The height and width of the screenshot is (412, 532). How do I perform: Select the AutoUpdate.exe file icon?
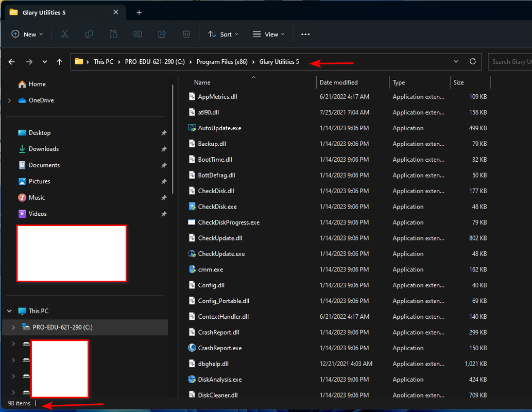pos(192,128)
